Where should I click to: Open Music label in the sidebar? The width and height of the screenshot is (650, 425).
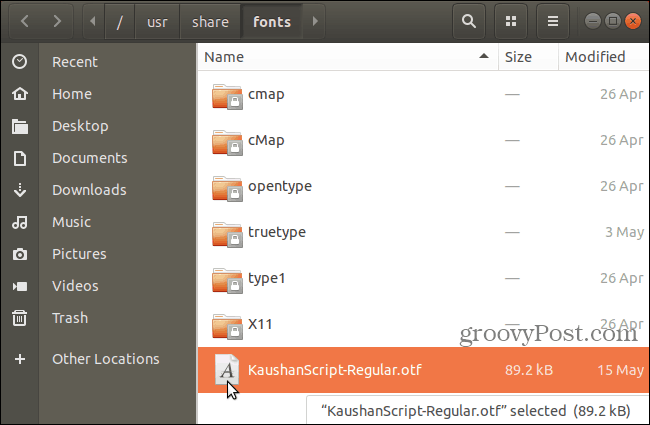click(x=71, y=222)
